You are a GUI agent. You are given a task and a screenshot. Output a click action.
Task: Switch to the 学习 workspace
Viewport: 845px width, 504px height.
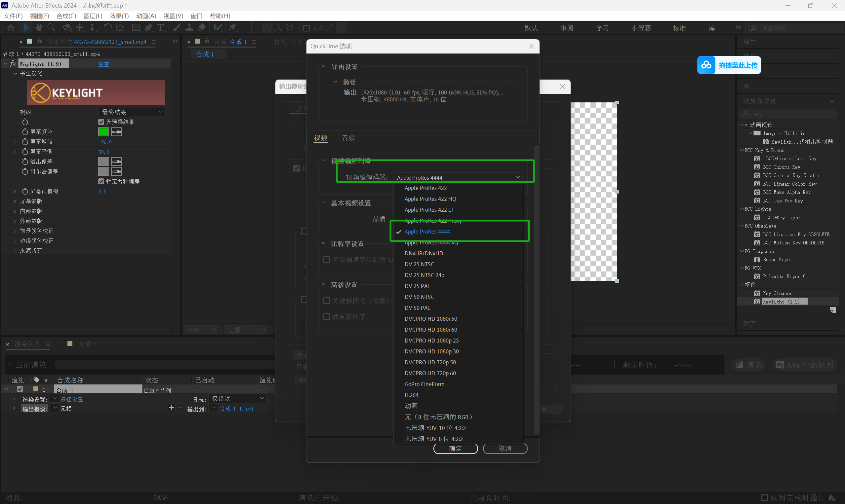(x=602, y=28)
